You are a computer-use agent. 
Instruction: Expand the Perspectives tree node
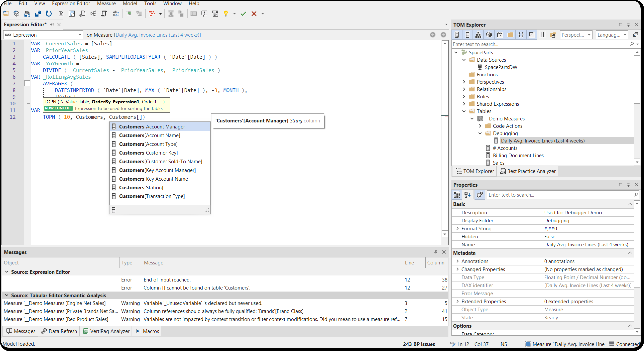[x=464, y=82]
